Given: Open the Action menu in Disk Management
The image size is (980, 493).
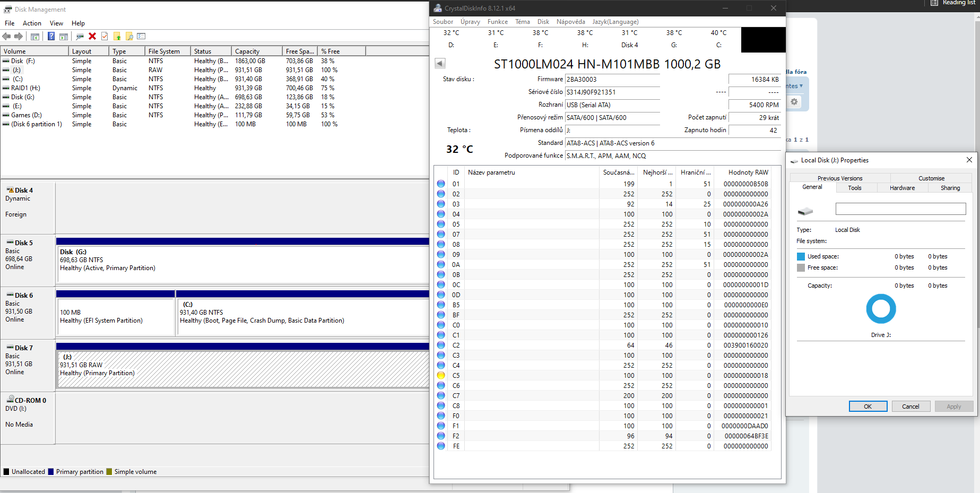Looking at the screenshot, I should coord(32,23).
